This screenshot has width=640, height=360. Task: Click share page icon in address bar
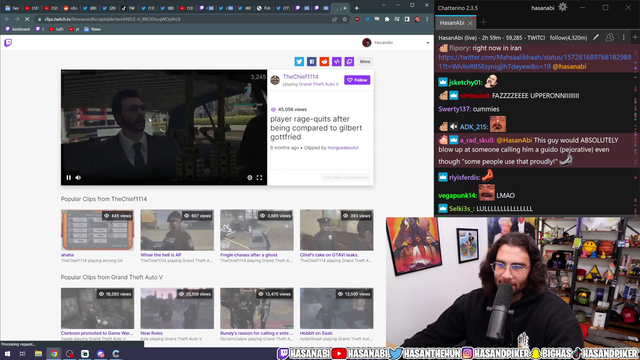[x=335, y=19]
